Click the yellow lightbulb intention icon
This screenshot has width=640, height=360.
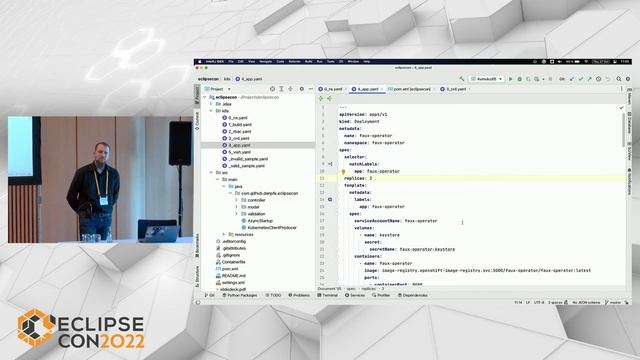pos(343,171)
